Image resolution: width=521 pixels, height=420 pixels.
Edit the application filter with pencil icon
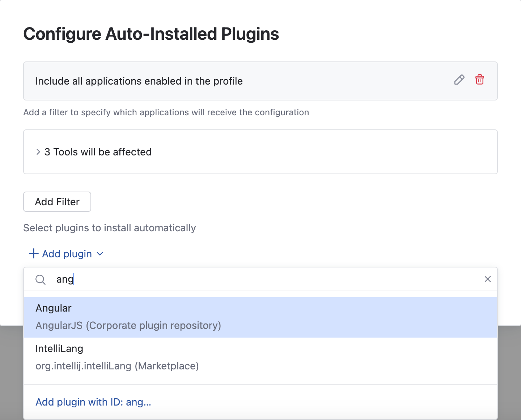459,80
